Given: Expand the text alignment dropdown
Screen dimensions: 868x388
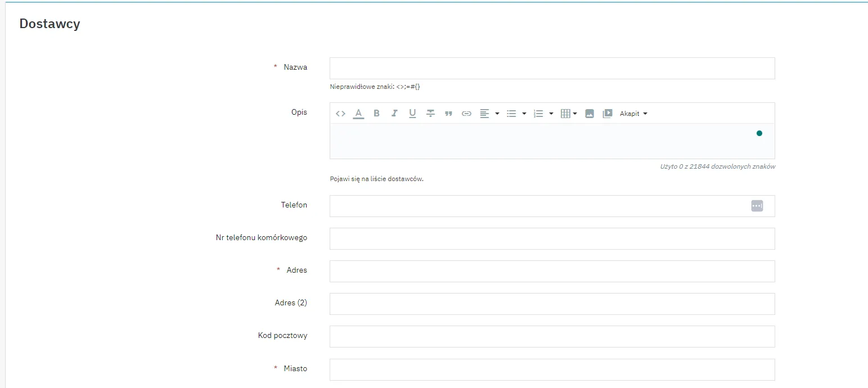Looking at the screenshot, I should pyautogui.click(x=497, y=114).
